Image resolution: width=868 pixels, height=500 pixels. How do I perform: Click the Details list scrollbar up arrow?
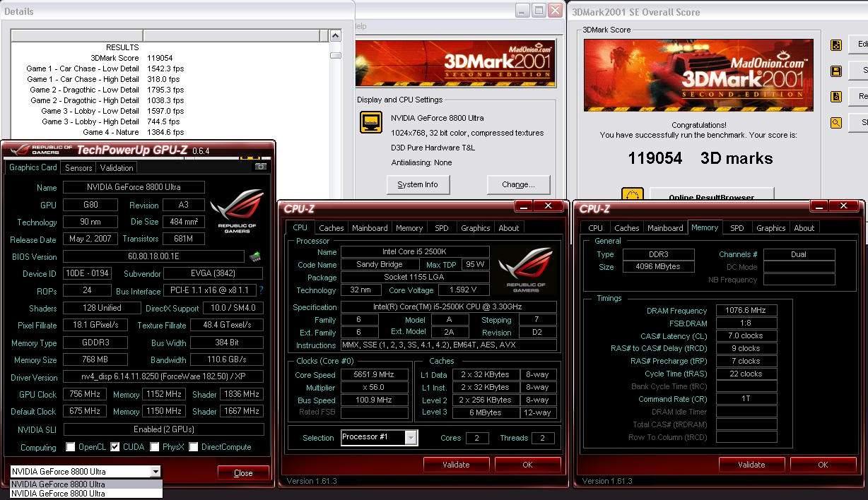tap(336, 35)
